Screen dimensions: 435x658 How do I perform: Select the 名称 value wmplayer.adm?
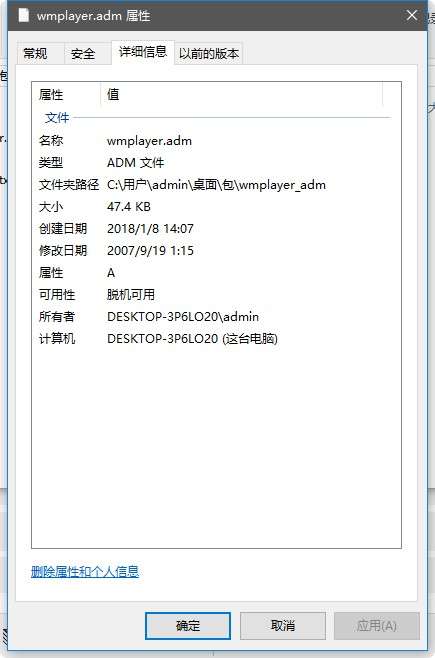click(x=149, y=141)
